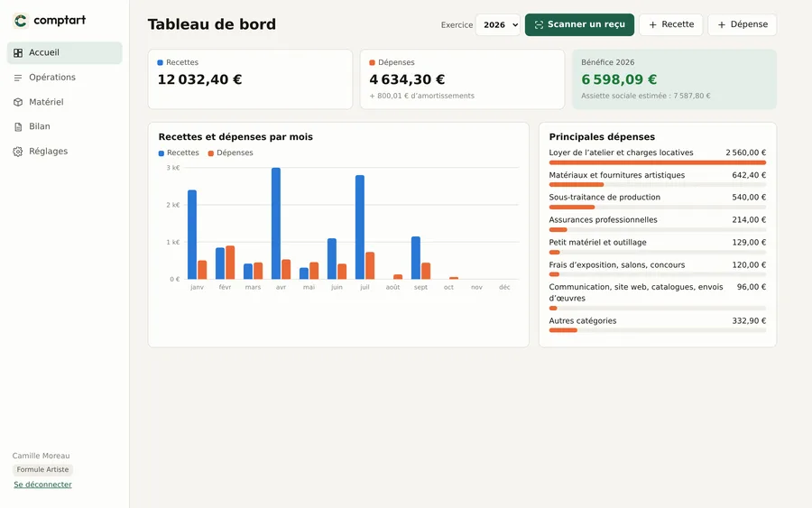Viewport: 812px width, 508px height.
Task: Click the Opérations list icon
Action: 18,78
